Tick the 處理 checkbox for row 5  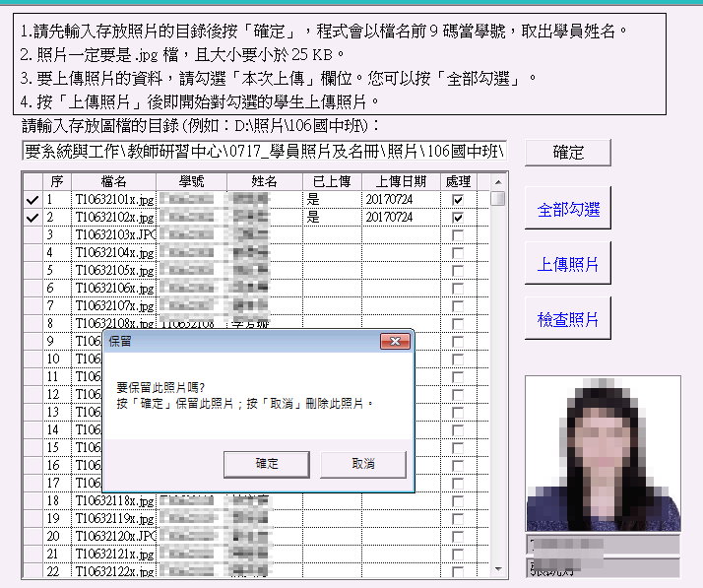[457, 270]
